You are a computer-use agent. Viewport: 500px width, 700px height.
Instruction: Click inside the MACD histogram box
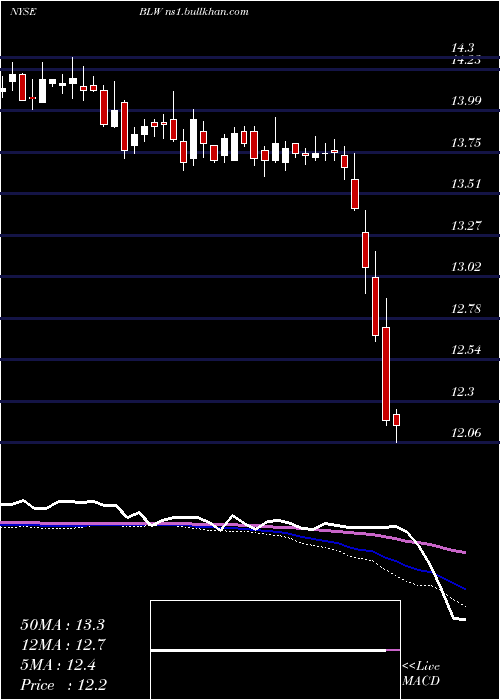click(x=275, y=650)
